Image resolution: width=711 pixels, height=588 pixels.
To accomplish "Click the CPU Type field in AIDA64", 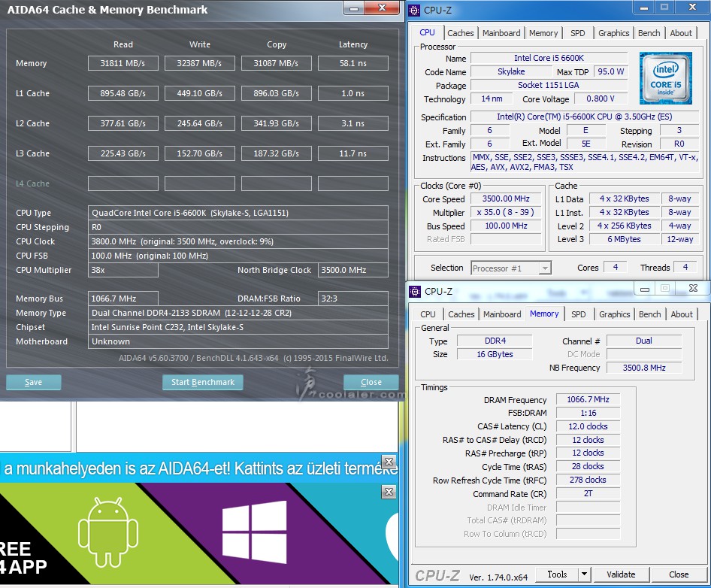I will (x=238, y=213).
